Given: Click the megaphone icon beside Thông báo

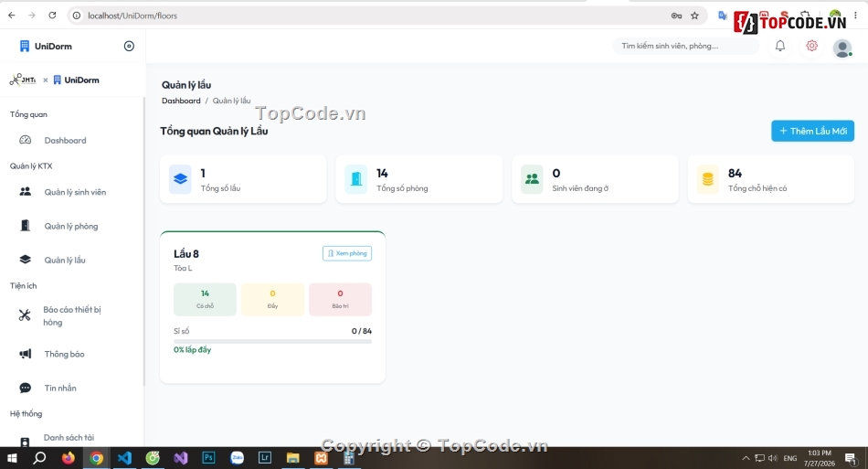Looking at the screenshot, I should [26, 354].
